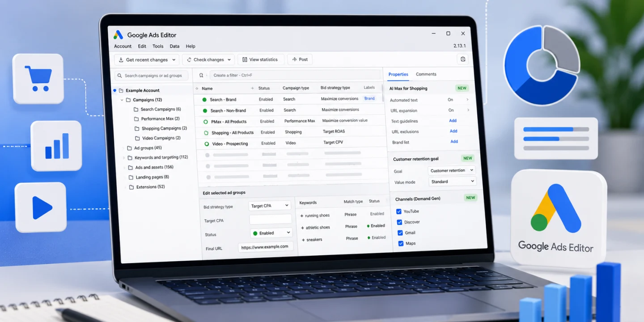Click the green status dot for Search - Brand

click(204, 100)
